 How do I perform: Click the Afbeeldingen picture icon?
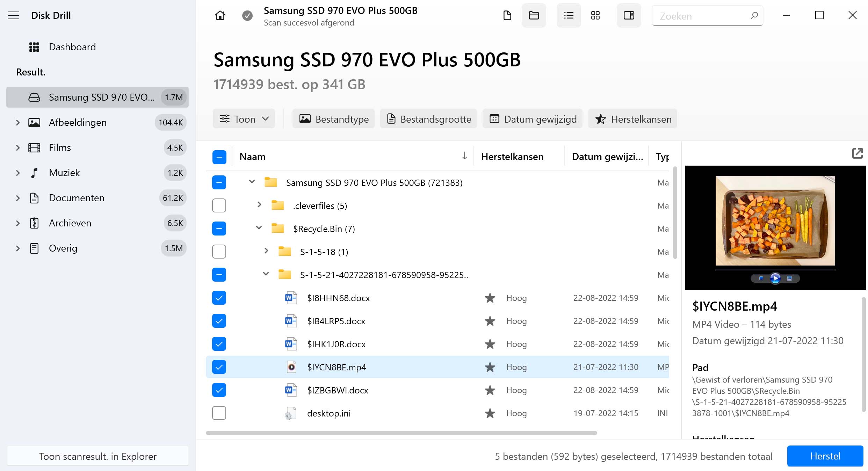tap(34, 123)
